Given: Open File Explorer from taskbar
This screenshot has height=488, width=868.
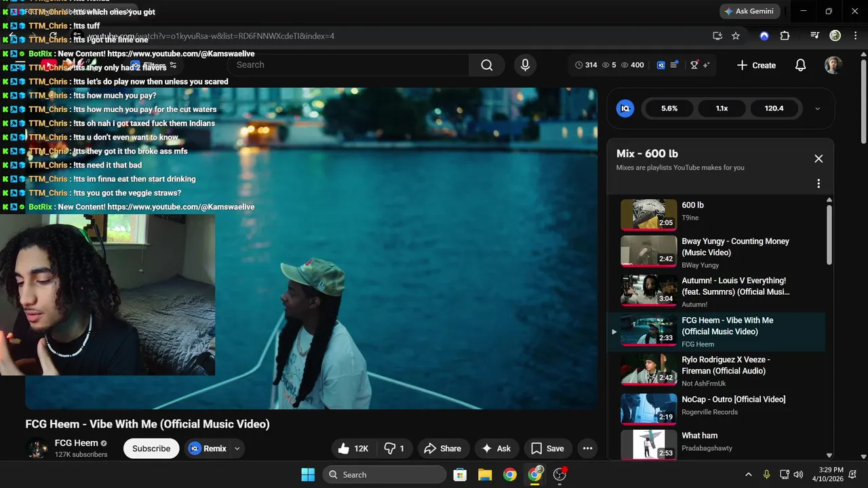Looking at the screenshot, I should point(485,474).
